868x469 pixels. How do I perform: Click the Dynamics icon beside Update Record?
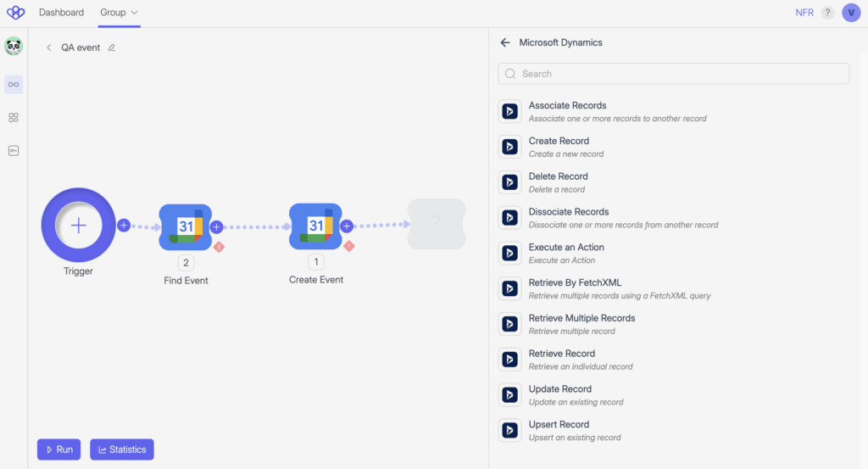pos(509,395)
